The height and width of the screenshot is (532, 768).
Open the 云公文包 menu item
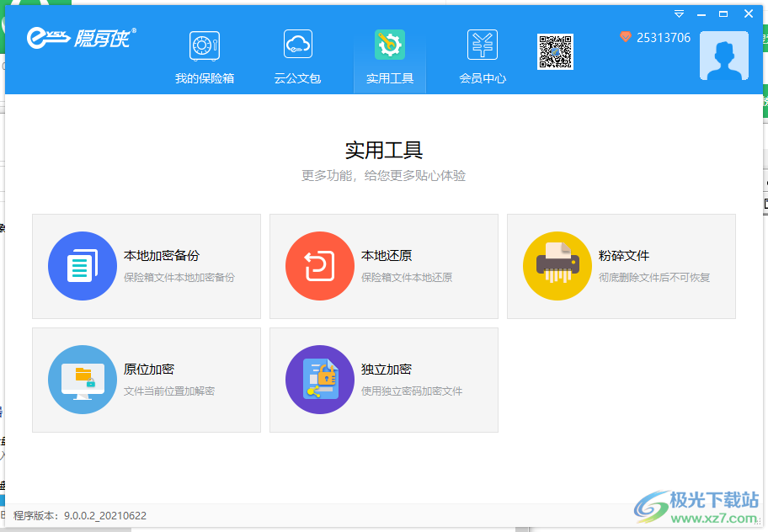click(296, 56)
